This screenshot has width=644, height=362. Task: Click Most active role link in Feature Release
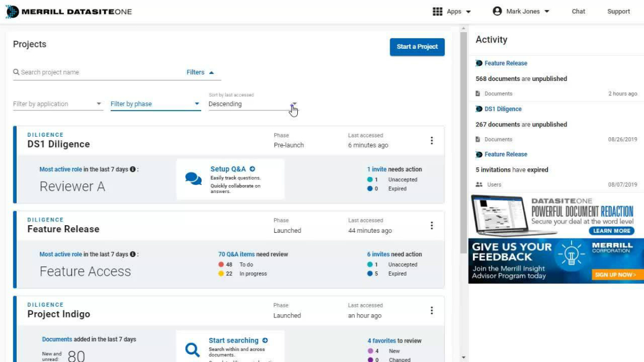[x=61, y=254]
